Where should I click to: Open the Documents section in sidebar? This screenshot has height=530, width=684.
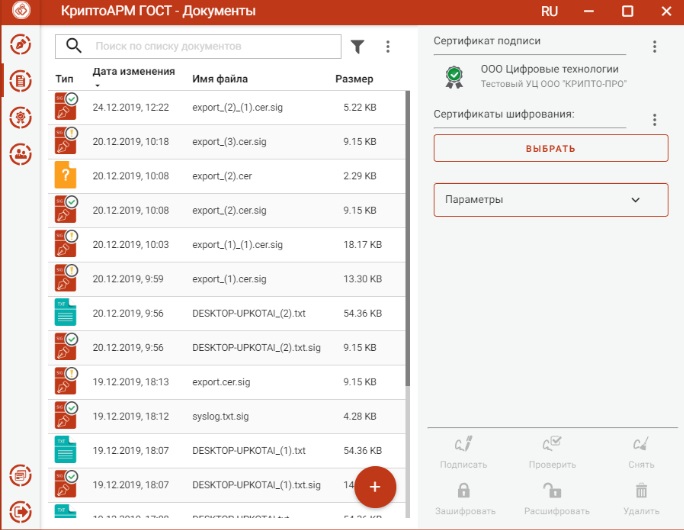pyautogui.click(x=19, y=81)
